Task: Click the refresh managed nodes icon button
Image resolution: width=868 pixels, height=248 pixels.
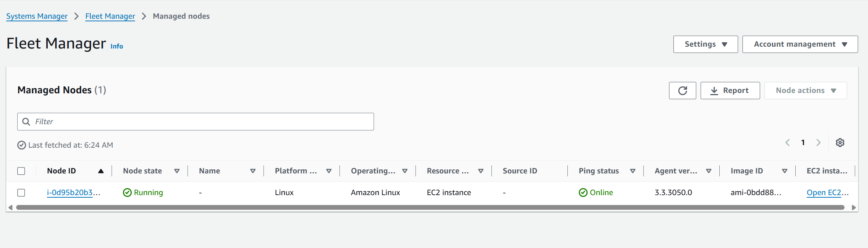Action: (682, 91)
